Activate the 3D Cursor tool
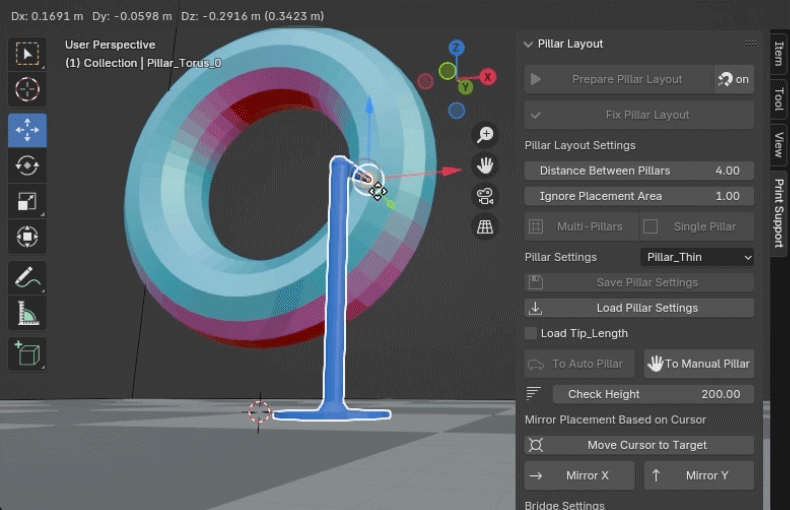The width and height of the screenshot is (790, 510). point(27,90)
